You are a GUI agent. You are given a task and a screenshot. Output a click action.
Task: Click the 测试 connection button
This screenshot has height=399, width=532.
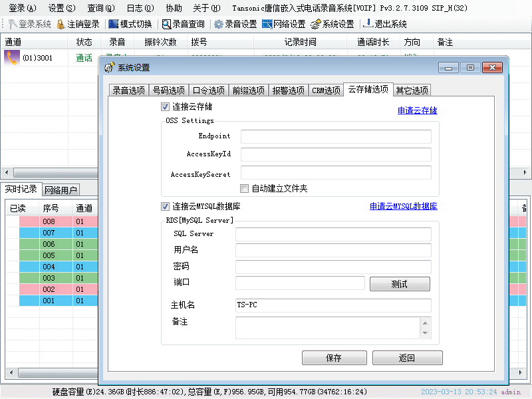pyautogui.click(x=400, y=284)
